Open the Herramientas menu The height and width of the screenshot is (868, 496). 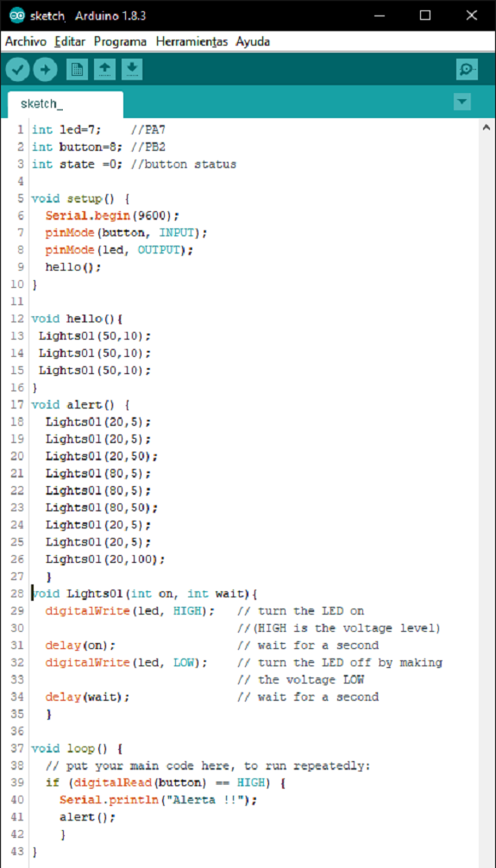tap(191, 41)
